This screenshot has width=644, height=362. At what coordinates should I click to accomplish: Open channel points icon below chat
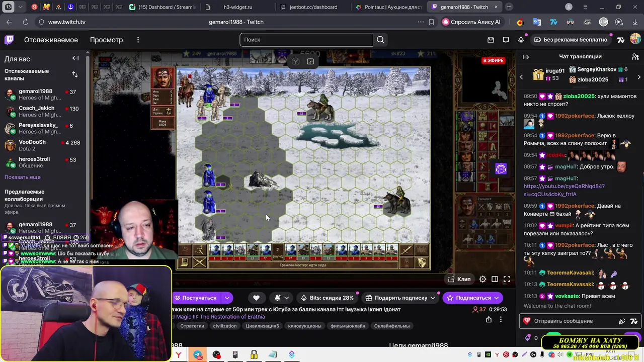(x=528, y=338)
